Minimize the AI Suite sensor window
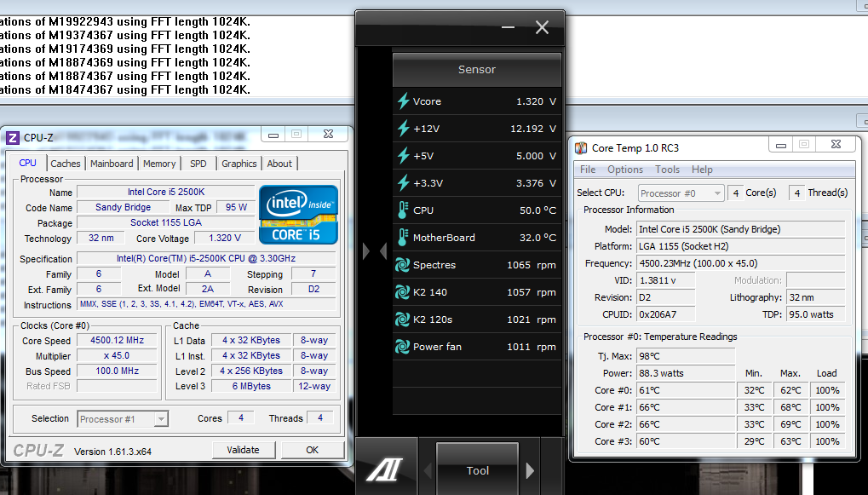The height and width of the screenshot is (495, 868). [x=509, y=28]
